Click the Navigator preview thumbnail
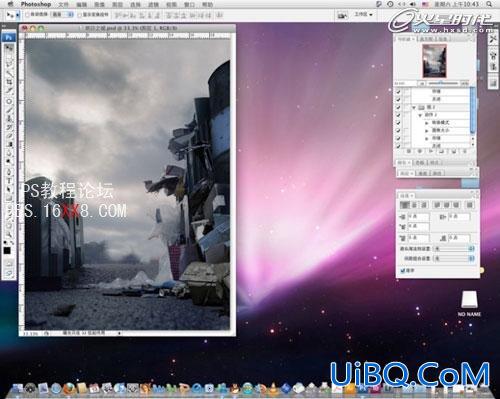 coord(434,62)
